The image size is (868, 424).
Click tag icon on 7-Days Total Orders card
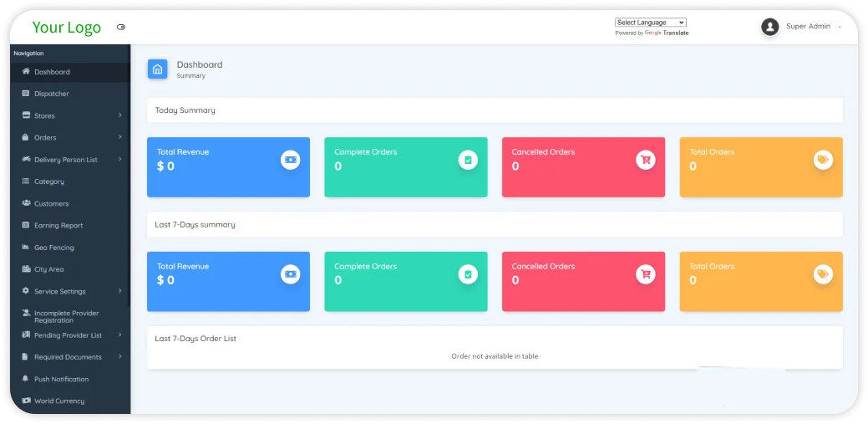(823, 274)
